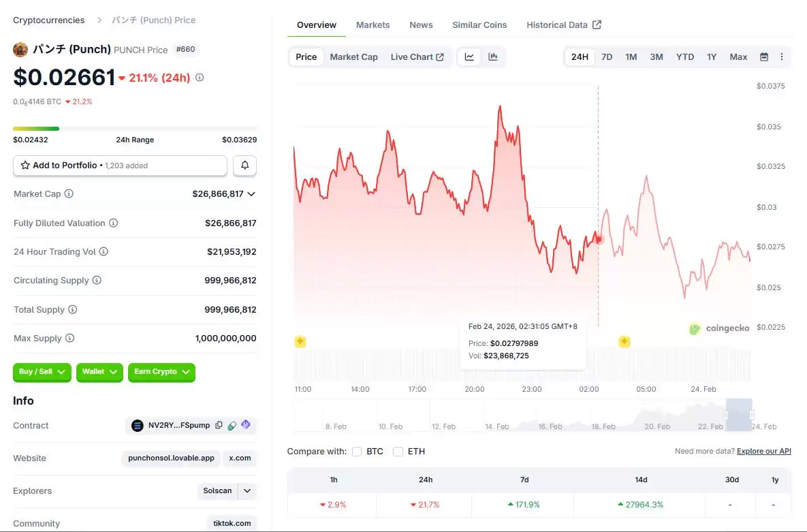Switch to the Markets tab
The width and height of the screenshot is (807, 532).
(373, 25)
